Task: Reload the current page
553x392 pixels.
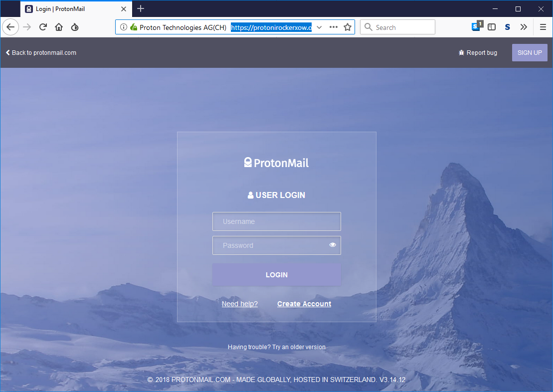Action: coord(43,27)
